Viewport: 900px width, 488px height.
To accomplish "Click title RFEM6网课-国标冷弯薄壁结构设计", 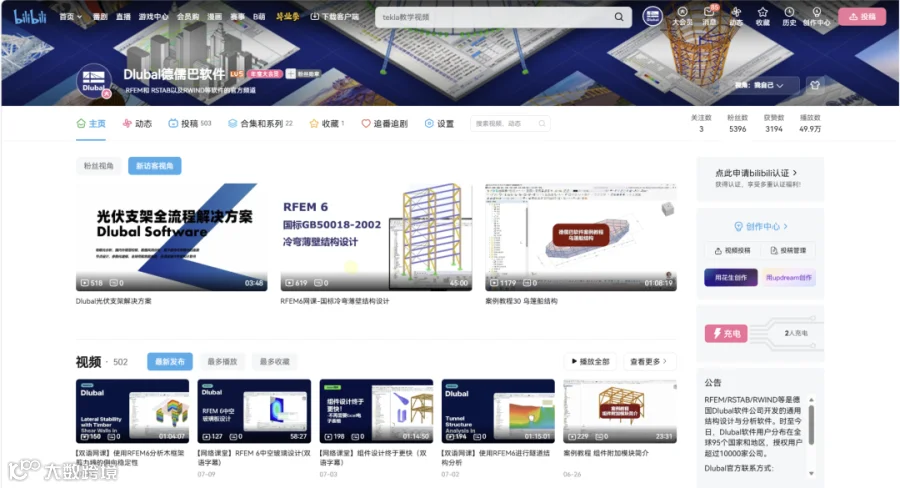I will (x=335, y=301).
